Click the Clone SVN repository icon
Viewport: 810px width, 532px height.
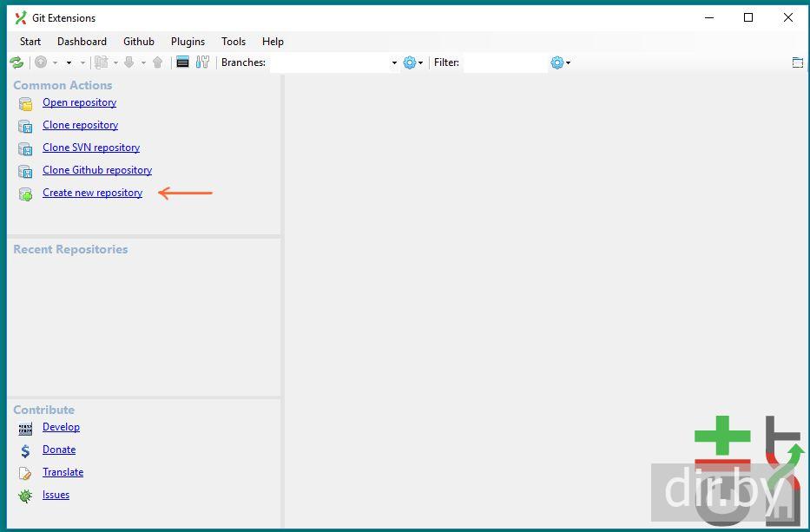[25, 148]
